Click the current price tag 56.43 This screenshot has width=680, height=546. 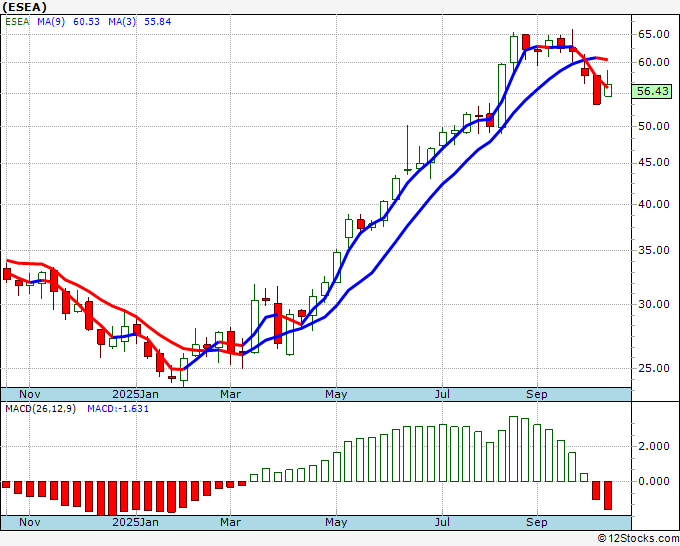point(653,91)
